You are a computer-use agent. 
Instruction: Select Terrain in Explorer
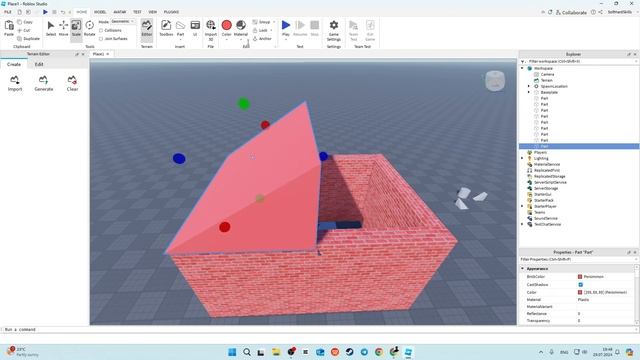[x=546, y=80]
